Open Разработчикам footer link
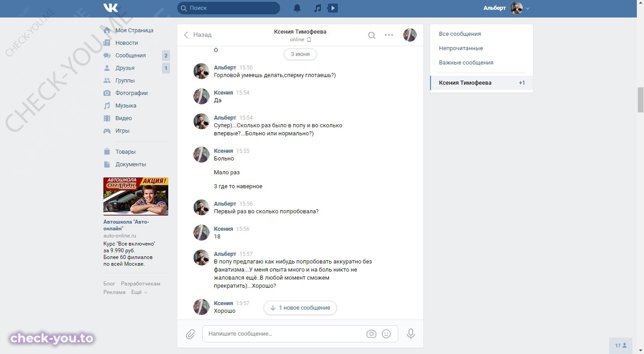The height and width of the screenshot is (354, 644). 141,284
